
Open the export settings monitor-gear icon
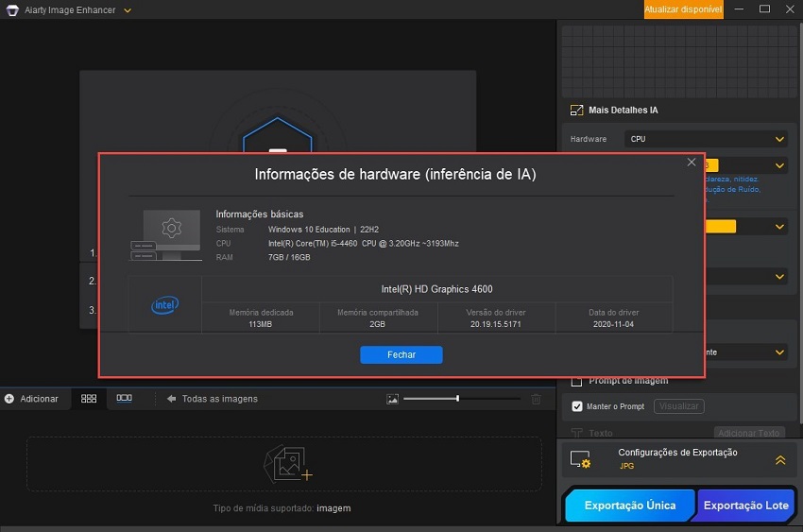(581, 459)
